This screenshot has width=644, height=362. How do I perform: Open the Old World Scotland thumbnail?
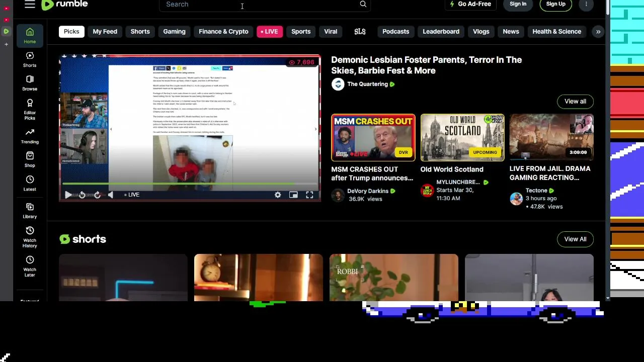(462, 138)
